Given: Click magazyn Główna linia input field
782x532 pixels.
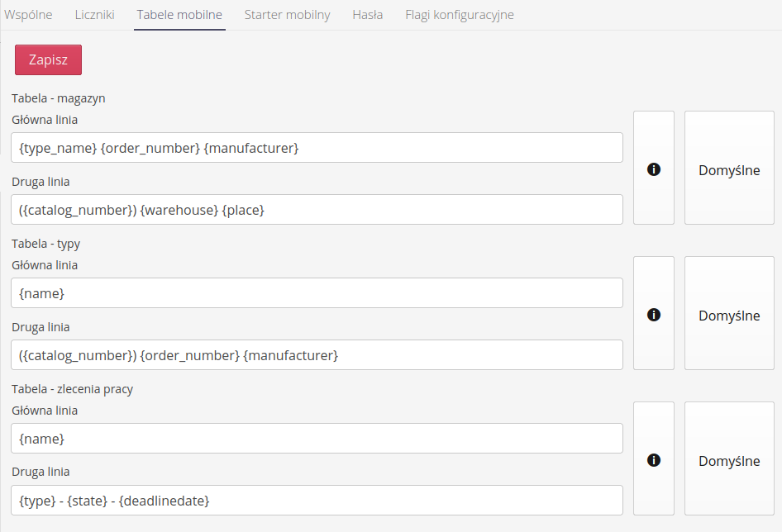Looking at the screenshot, I should point(317,148).
